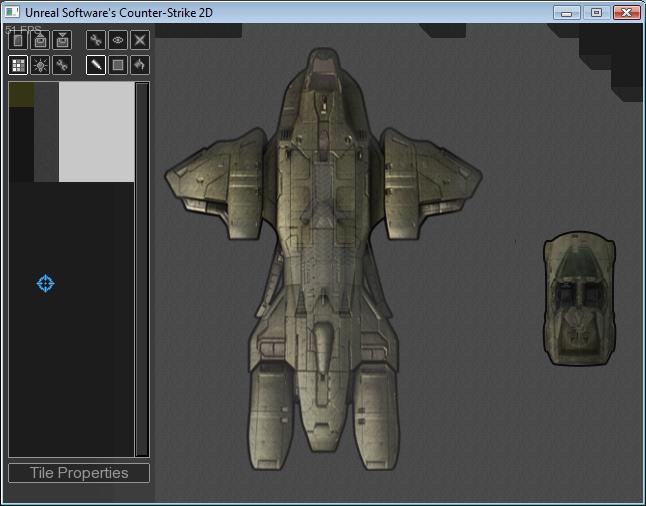The width and height of the screenshot is (646, 506).
Task: Select the Rectangle draw tool
Action: tap(118, 65)
